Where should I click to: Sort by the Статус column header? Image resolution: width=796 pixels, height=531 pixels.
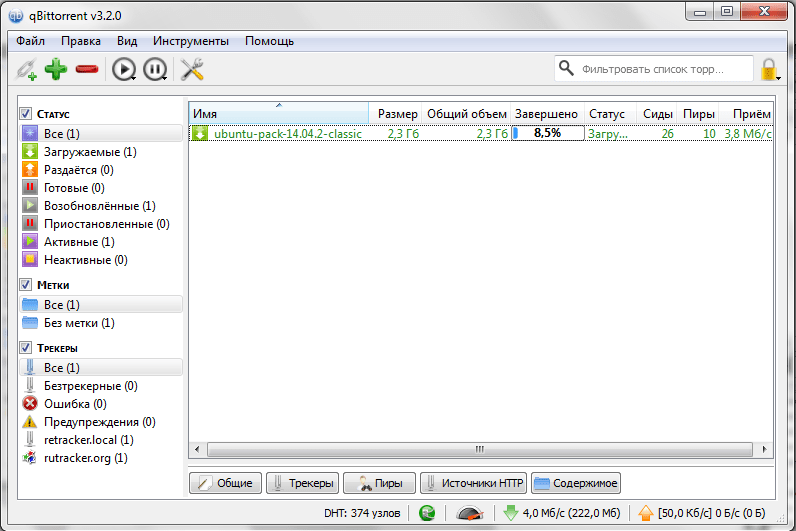tap(611, 113)
